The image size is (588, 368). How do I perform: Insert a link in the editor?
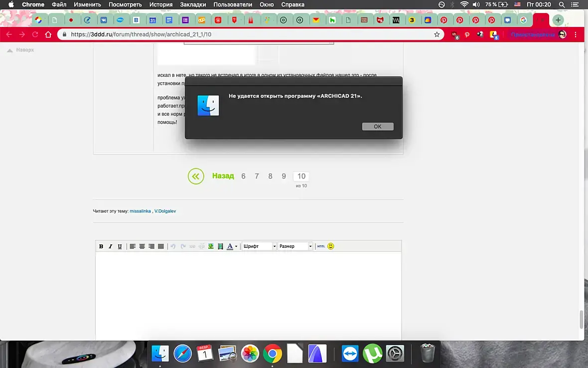192,246
